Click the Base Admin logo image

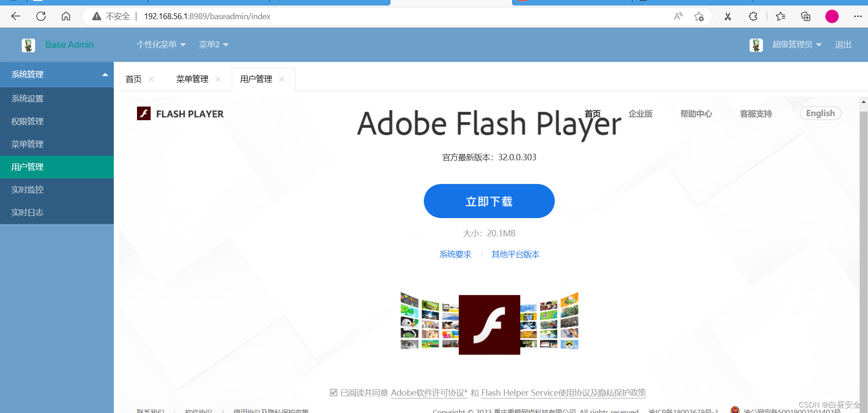coord(28,45)
